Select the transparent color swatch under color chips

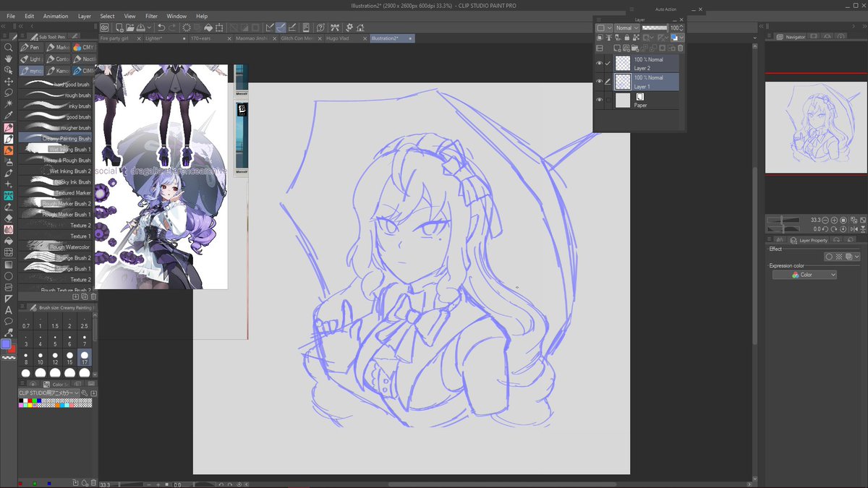(7, 357)
